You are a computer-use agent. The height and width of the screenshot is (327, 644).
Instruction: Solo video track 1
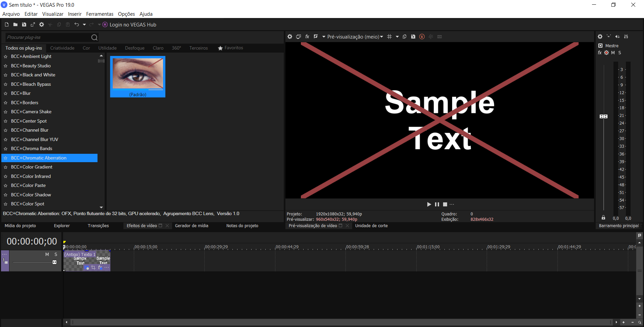tap(56, 255)
